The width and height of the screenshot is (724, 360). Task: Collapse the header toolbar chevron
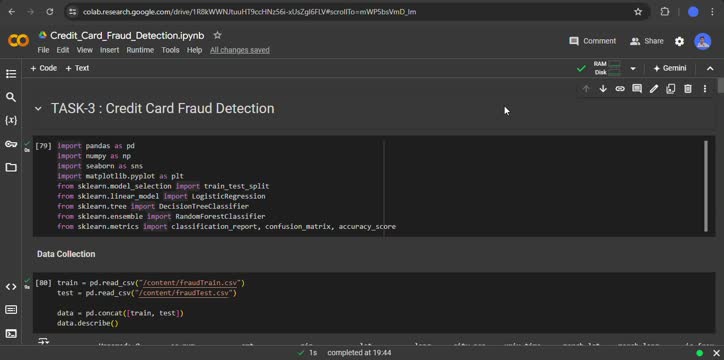710,68
